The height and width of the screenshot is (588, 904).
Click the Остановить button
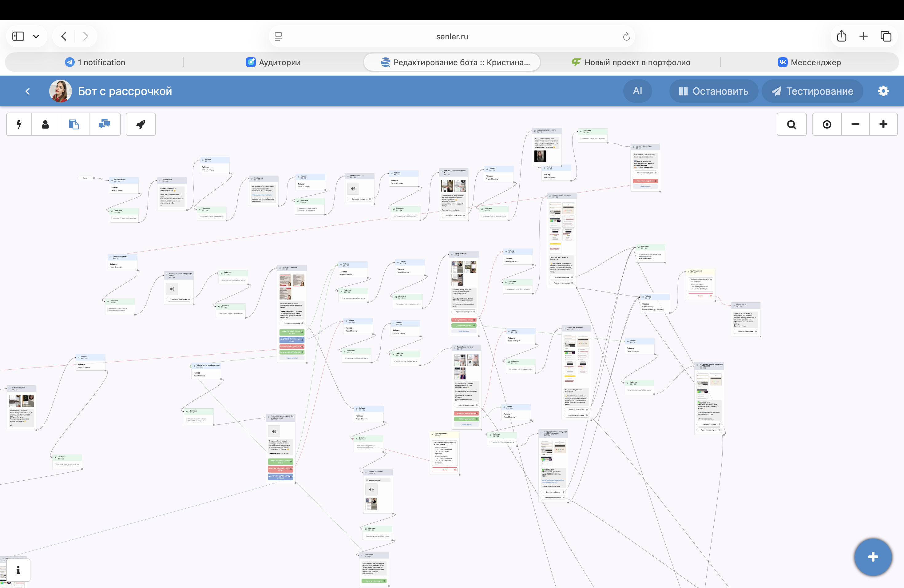pos(713,91)
